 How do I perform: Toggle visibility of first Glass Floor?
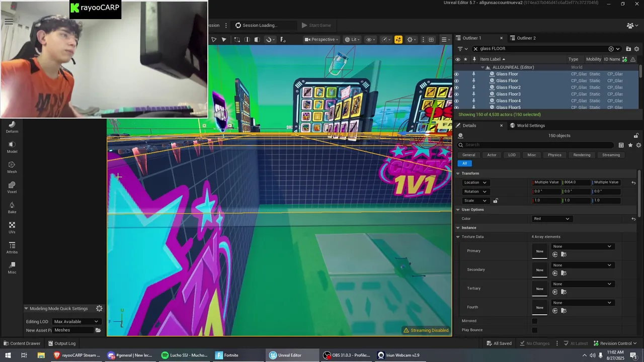457,74
